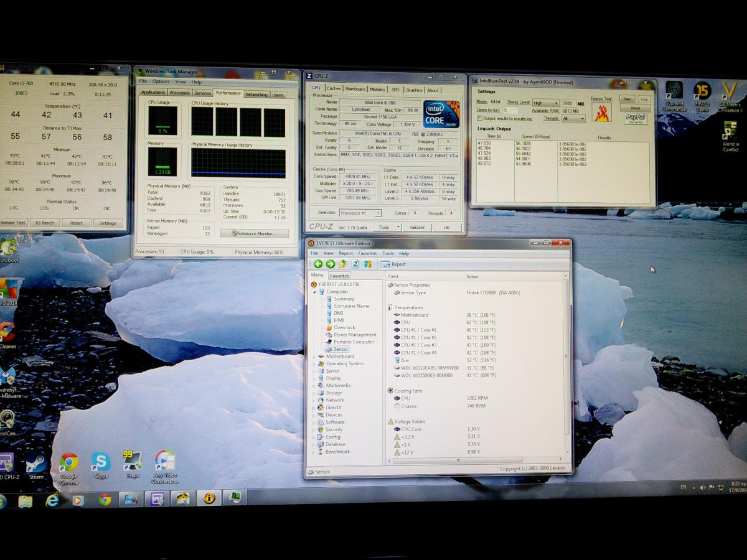This screenshot has height=560, width=747.
Task: Open the Tools menu in EVEREST
Action: tap(388, 254)
